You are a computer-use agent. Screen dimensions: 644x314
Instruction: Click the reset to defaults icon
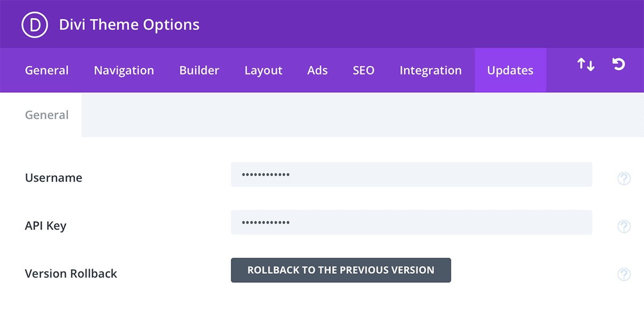pos(619,65)
